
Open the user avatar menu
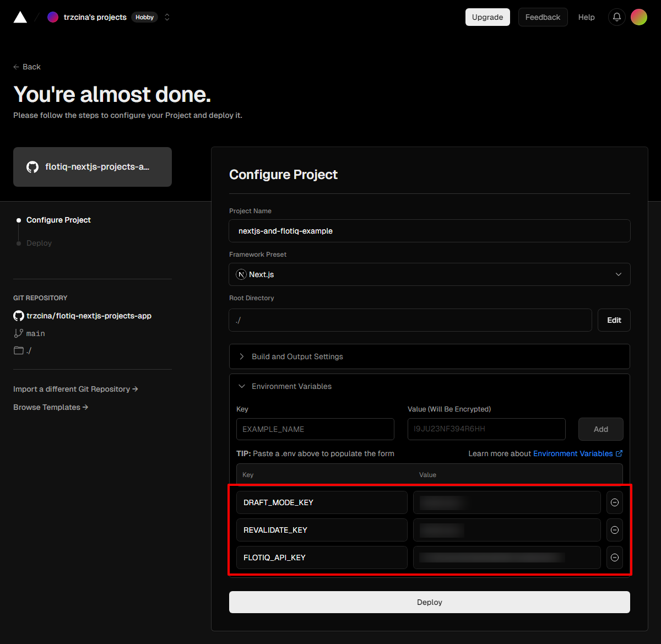pyautogui.click(x=639, y=17)
